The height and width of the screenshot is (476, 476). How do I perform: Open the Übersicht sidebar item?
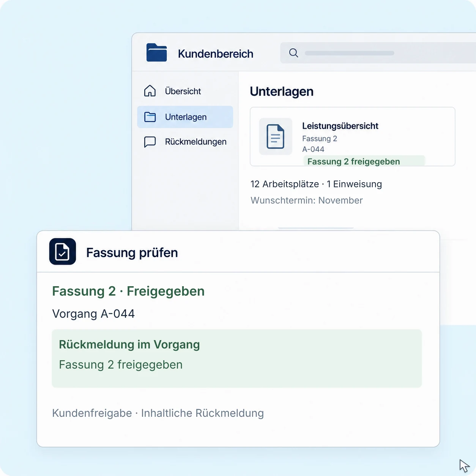(185, 91)
